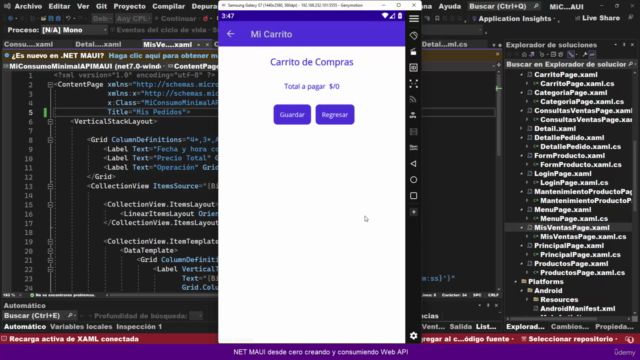Open the Genymotion network signal widget

pos(413,100)
